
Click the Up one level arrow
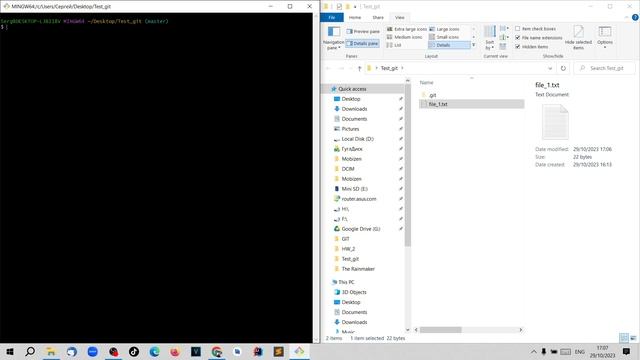point(359,68)
